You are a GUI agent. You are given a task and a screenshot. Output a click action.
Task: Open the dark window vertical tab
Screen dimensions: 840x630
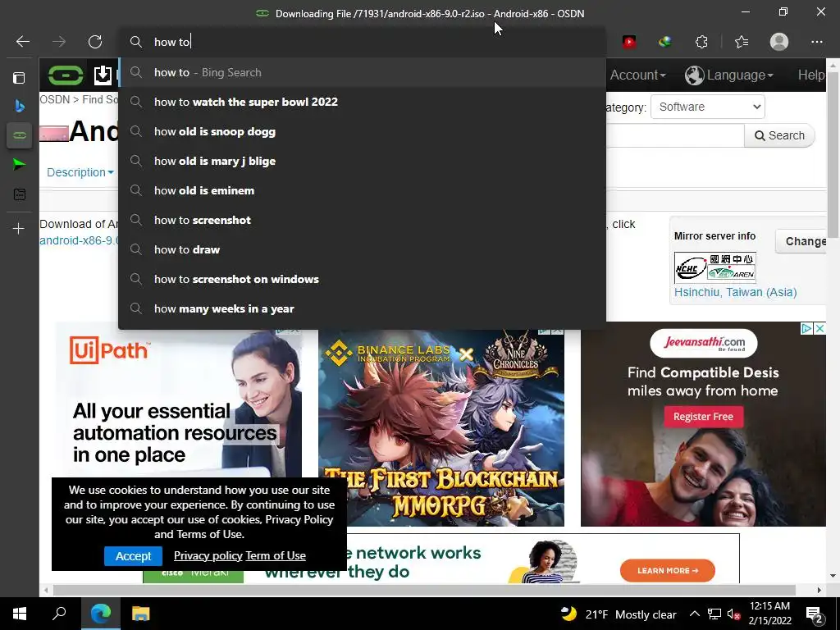pyautogui.click(x=20, y=194)
